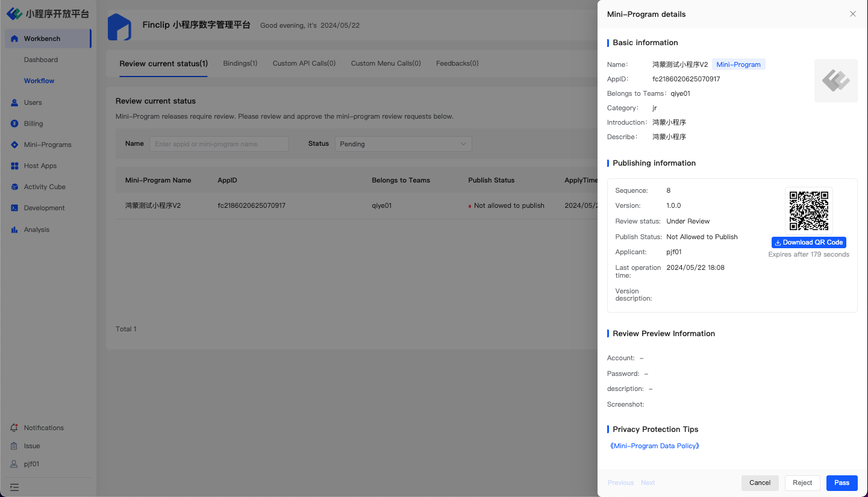Click the Issue clipboard icon

point(14,446)
